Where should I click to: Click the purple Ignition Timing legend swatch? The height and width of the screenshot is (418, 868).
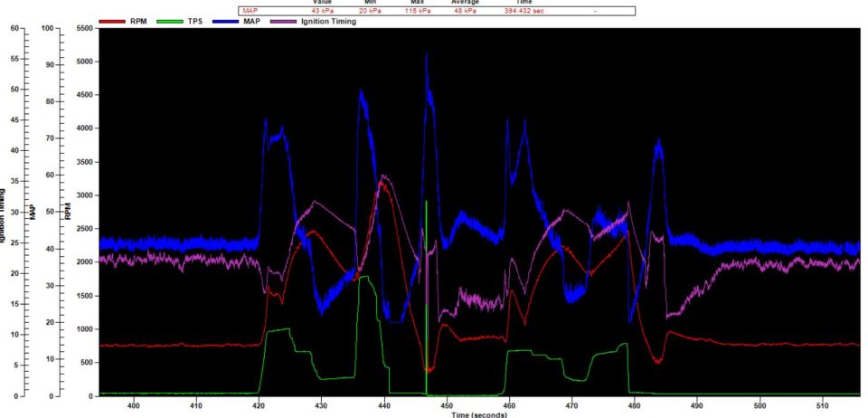coord(283,22)
